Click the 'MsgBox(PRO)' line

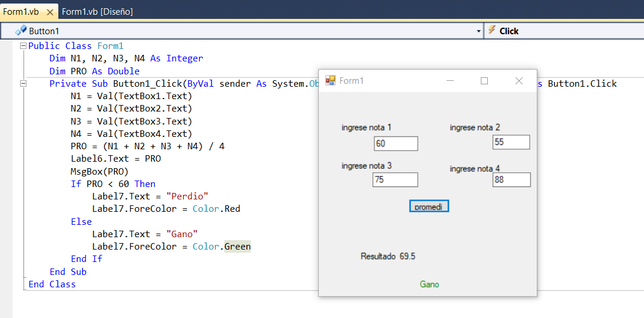(x=100, y=171)
